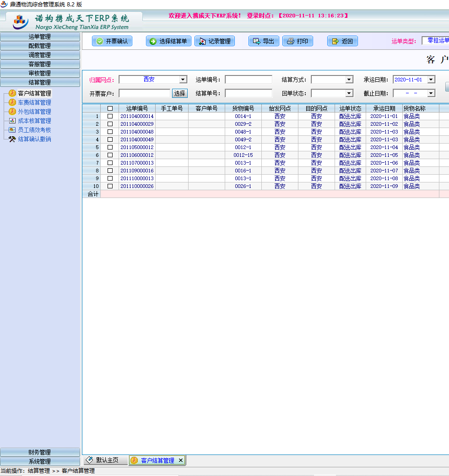Open the 结算方式 dropdown list
This screenshot has width=449, height=476.
349,80
